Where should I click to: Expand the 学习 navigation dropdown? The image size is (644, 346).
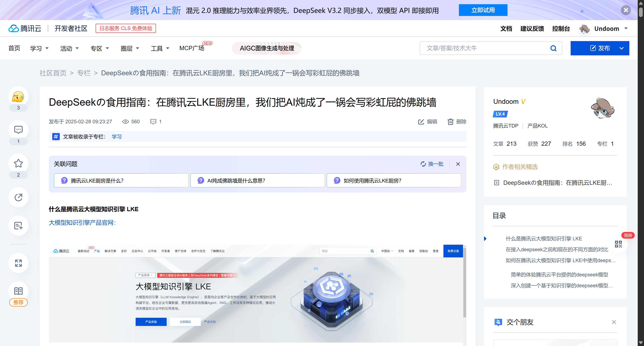pyautogui.click(x=39, y=48)
